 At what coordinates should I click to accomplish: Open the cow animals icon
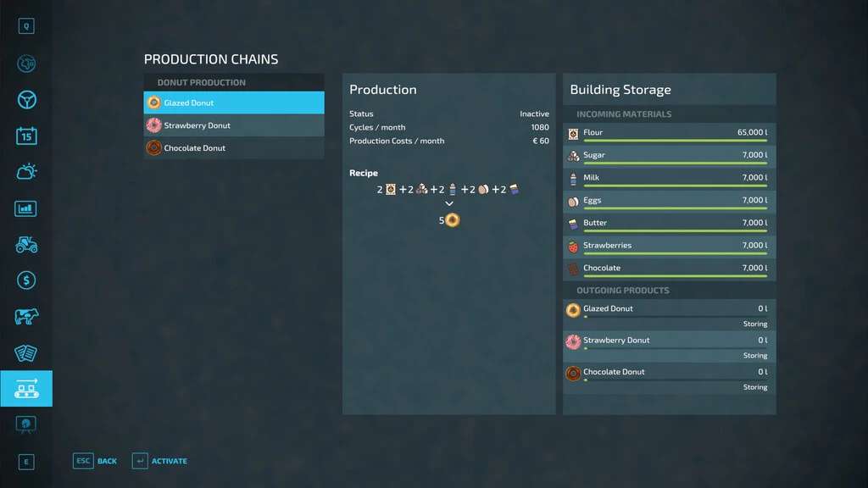click(26, 316)
